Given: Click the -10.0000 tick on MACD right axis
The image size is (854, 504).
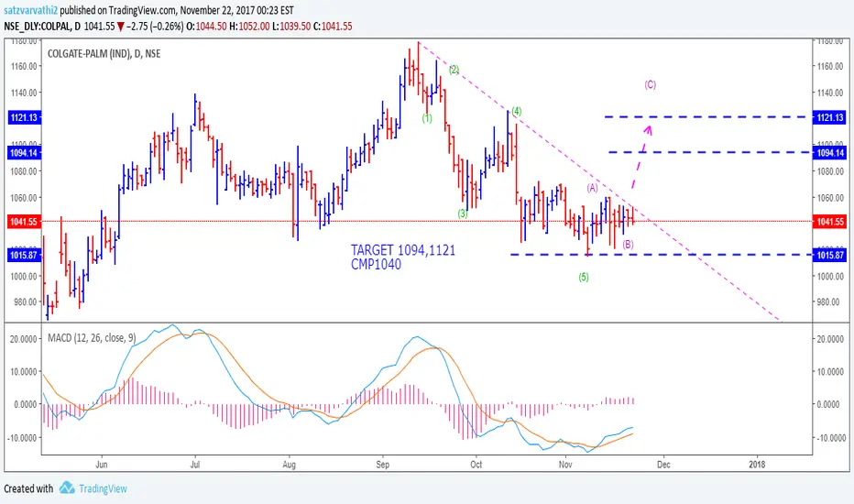Looking at the screenshot, I should click(830, 437).
